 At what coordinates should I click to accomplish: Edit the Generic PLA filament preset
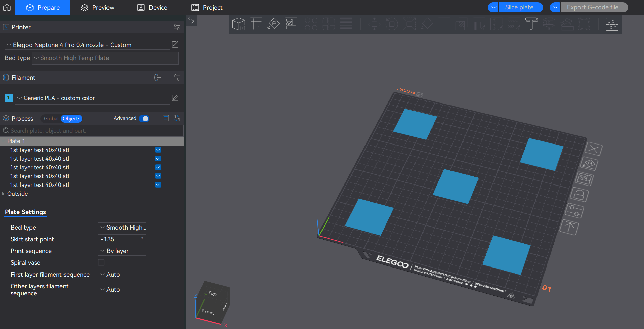[175, 98]
